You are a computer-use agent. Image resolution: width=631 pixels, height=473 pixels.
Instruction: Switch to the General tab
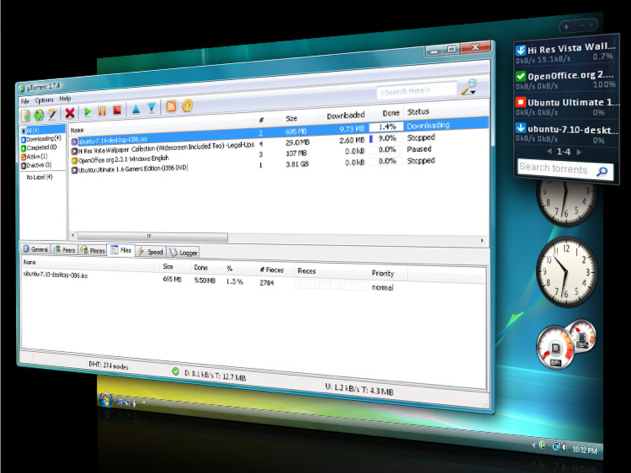tap(35, 250)
